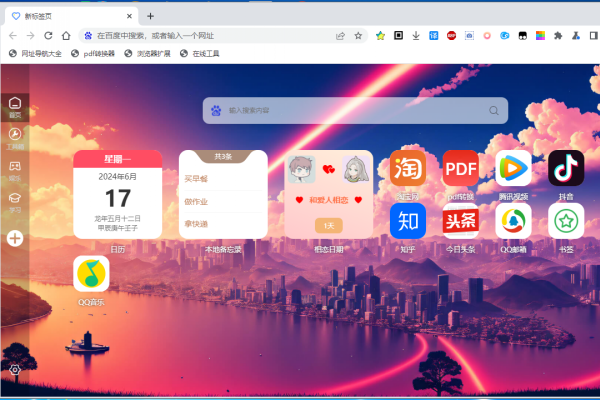600x400 pixels.
Task: Open the calendar widget showing 17
Action: [117, 194]
